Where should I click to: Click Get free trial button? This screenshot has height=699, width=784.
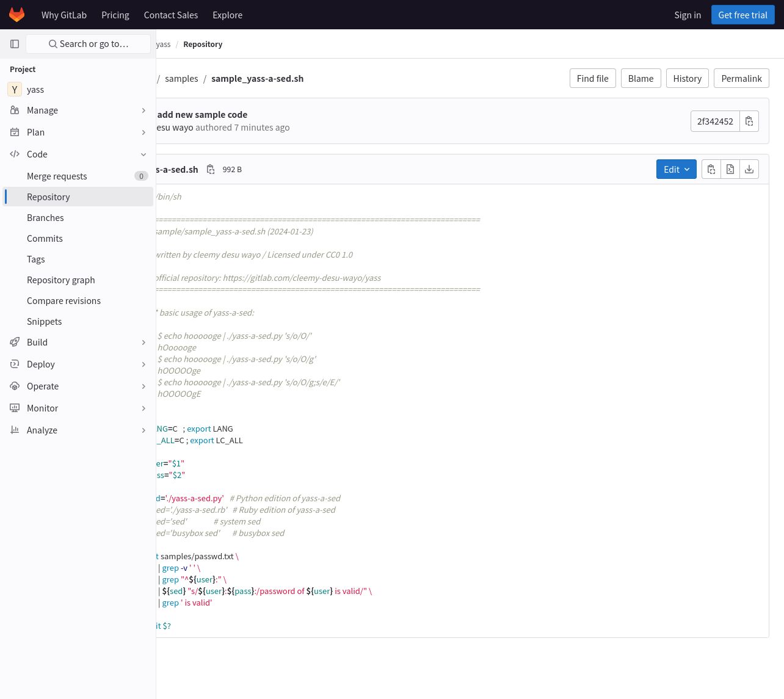click(743, 15)
